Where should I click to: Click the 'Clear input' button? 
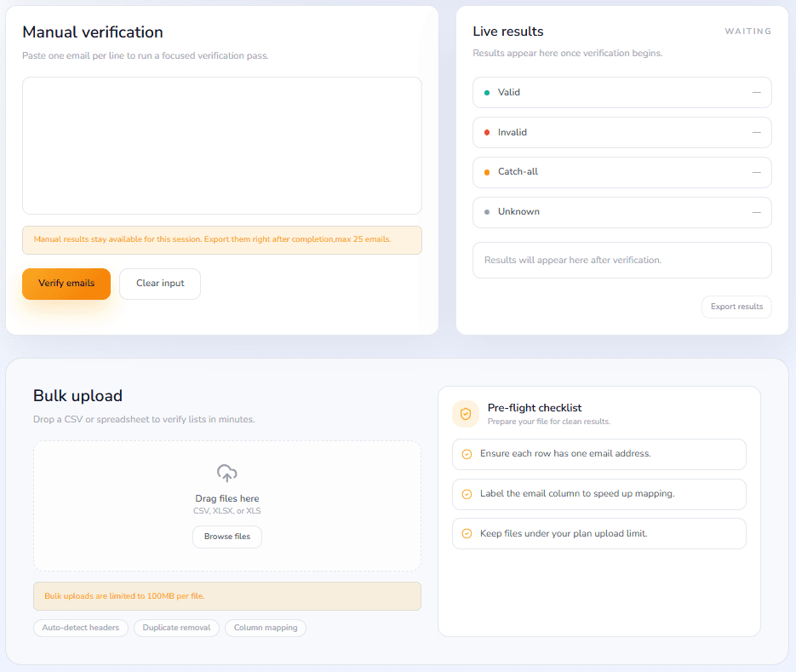tap(159, 284)
